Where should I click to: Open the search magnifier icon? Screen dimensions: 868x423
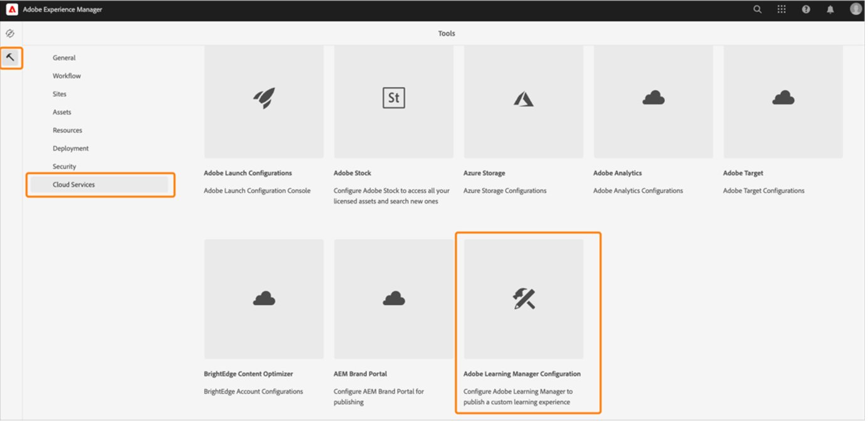pyautogui.click(x=758, y=9)
